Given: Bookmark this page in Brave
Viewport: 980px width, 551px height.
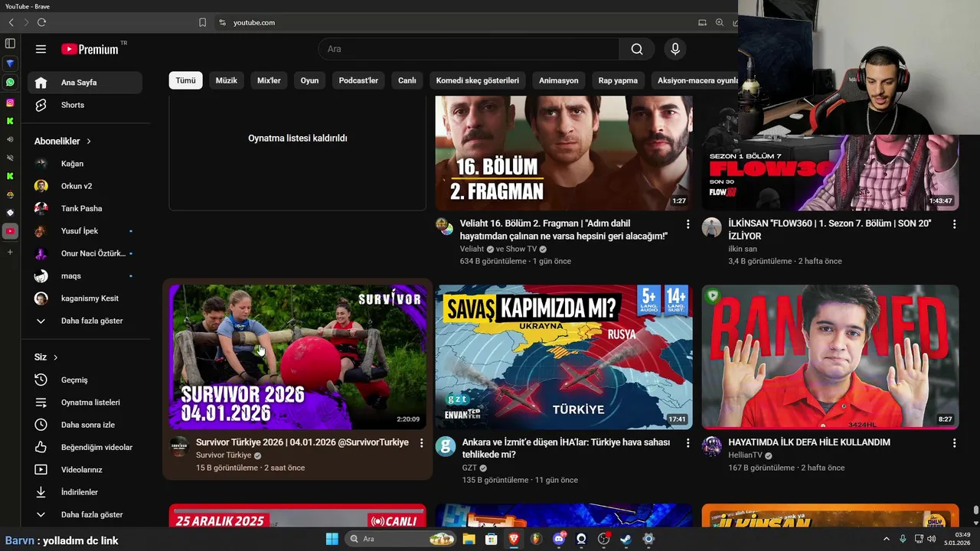Looking at the screenshot, I should pos(202,22).
